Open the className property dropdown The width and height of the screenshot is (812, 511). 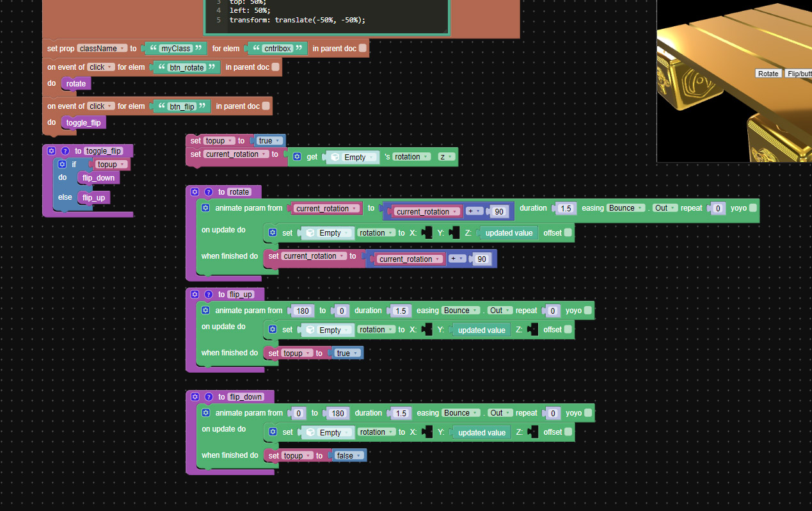click(x=101, y=48)
